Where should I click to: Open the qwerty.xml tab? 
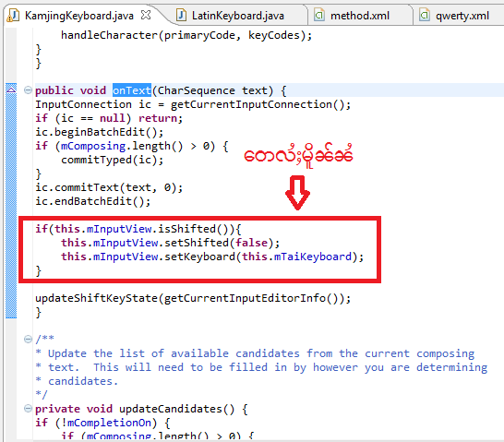coord(462,16)
